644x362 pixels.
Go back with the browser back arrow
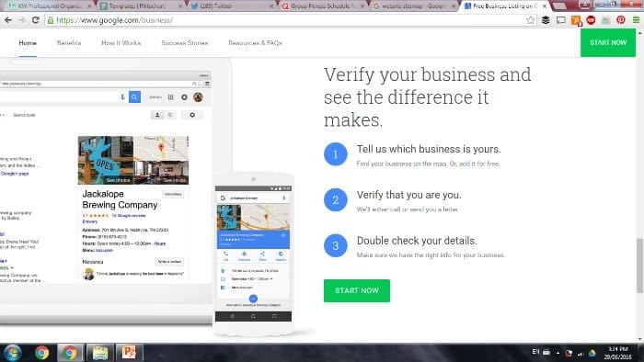pyautogui.click(x=7, y=20)
